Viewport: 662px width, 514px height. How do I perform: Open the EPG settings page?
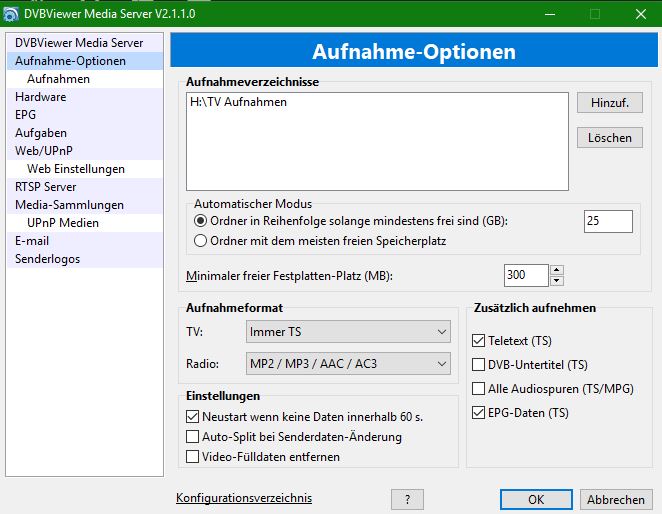point(85,115)
